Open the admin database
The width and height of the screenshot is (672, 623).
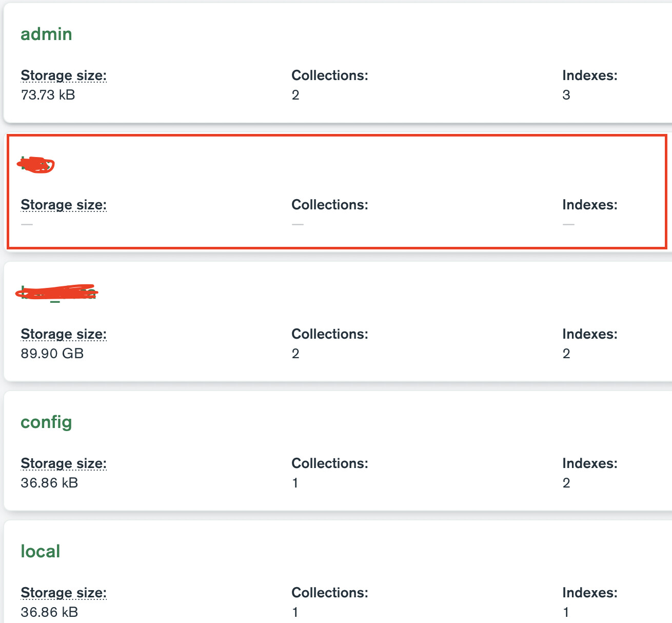(x=46, y=34)
